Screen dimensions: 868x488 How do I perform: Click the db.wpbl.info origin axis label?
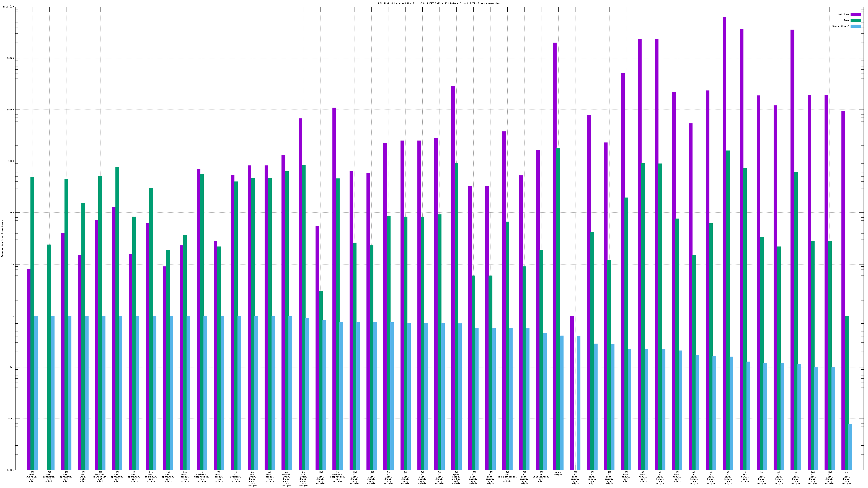coord(83,477)
